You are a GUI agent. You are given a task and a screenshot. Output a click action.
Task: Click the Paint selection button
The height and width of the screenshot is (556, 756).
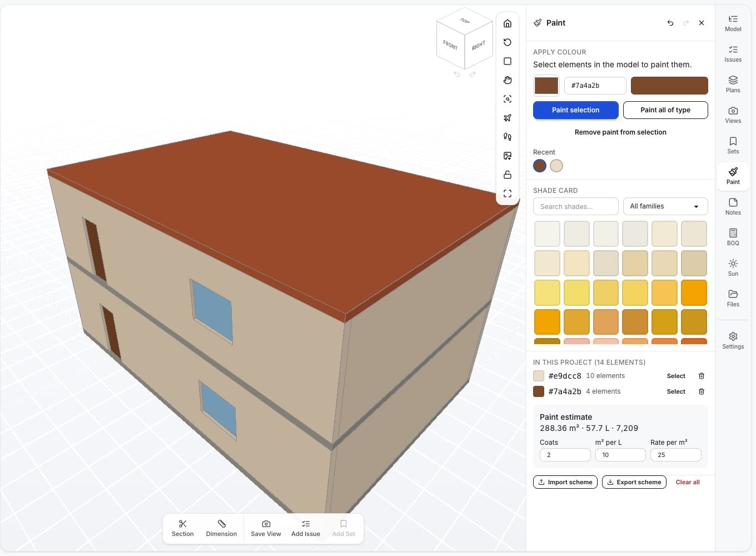[575, 110]
